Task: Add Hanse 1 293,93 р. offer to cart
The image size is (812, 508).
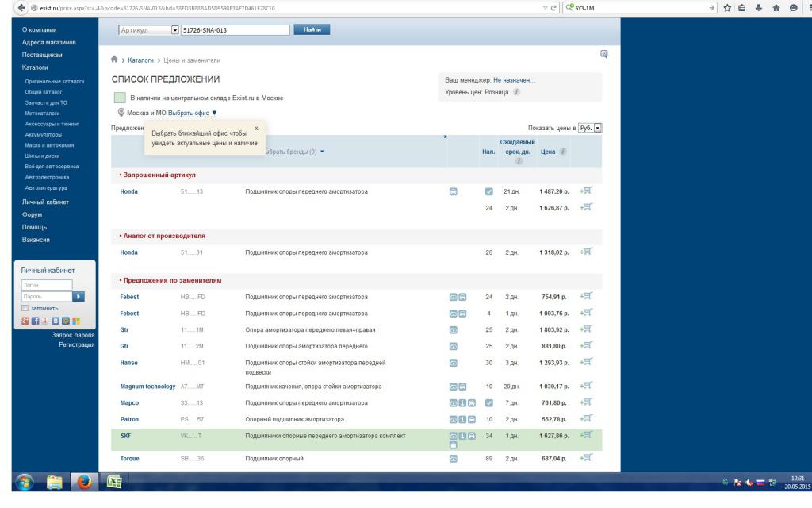Action: (586, 362)
